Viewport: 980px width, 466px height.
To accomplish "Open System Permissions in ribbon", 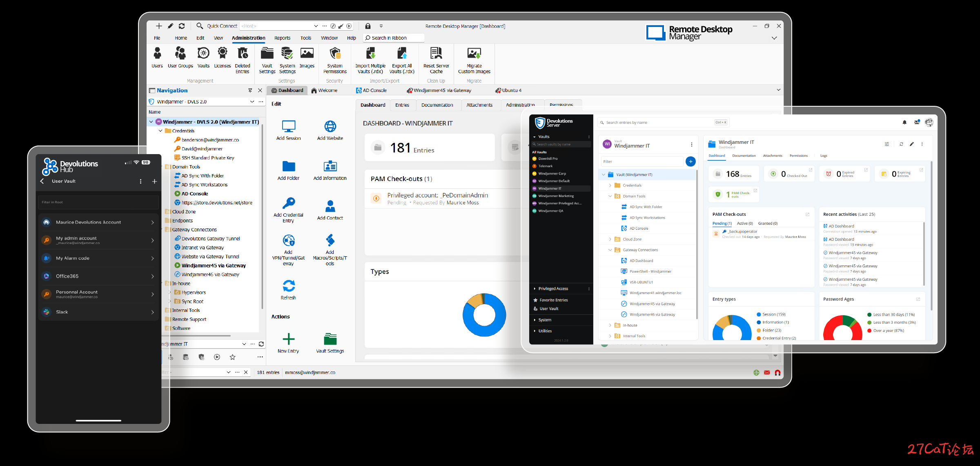I will 335,60.
